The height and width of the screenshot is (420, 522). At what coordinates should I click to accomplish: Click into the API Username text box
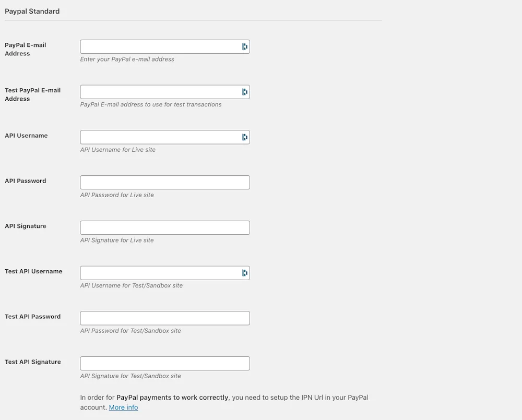click(165, 137)
